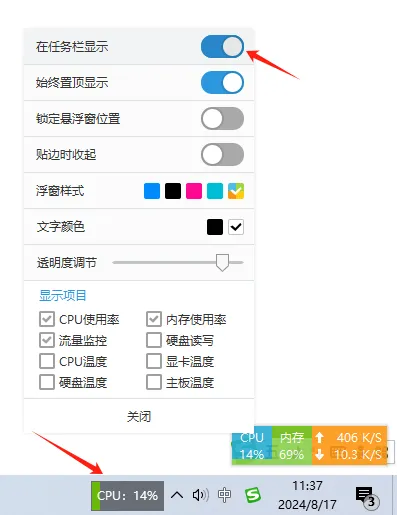This screenshot has height=515, width=397.
Task: Expand the hidden tray icons chevron
Action: [177, 495]
